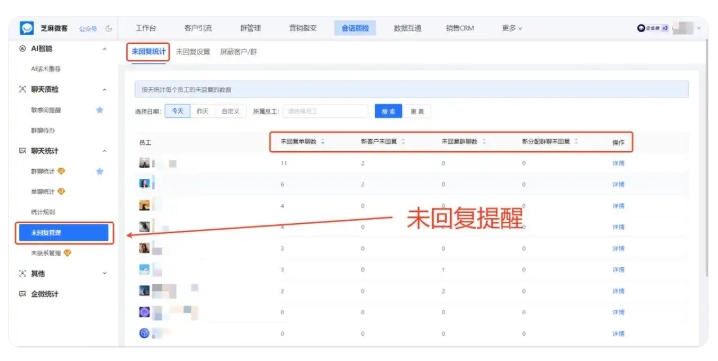This screenshot has width=718, height=361.
Task: Open 客户引流 in top navigation
Action: pos(198,28)
